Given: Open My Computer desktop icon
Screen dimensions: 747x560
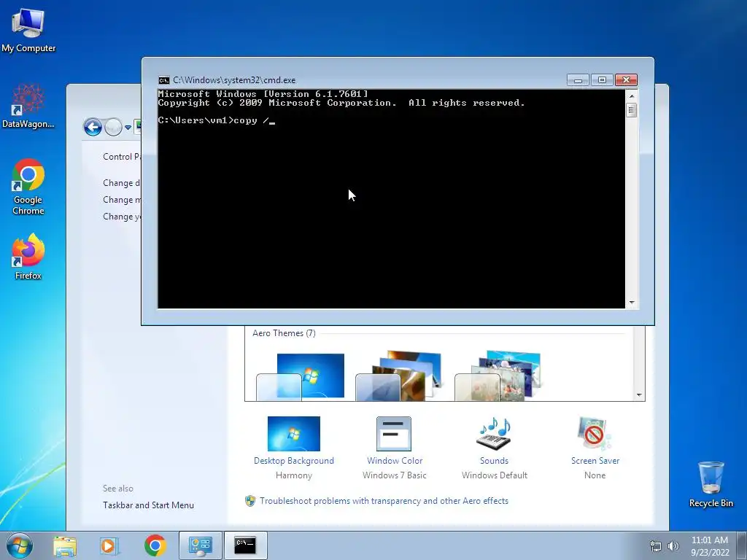Looking at the screenshot, I should click(x=28, y=31).
